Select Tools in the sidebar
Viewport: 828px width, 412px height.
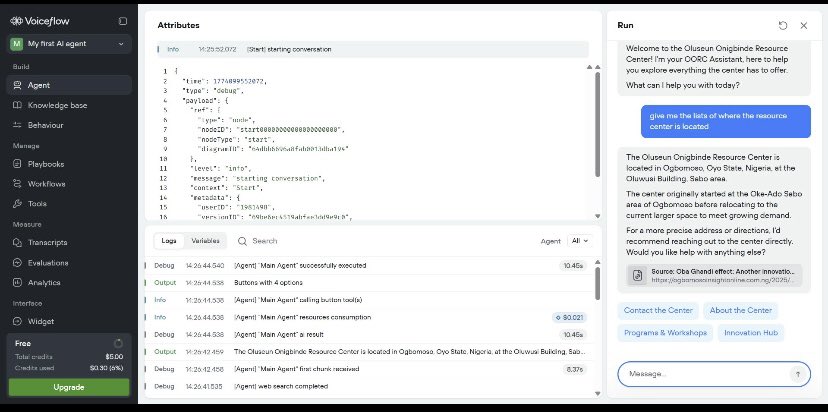[x=39, y=203]
